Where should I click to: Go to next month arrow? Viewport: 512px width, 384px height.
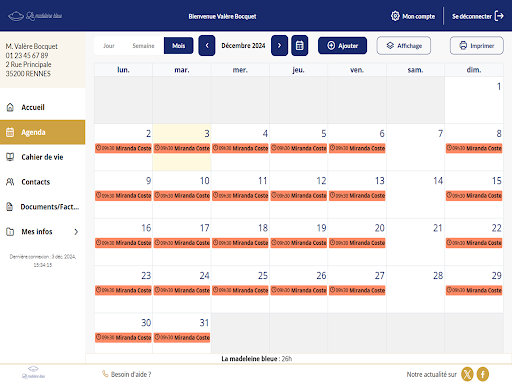pyautogui.click(x=279, y=45)
